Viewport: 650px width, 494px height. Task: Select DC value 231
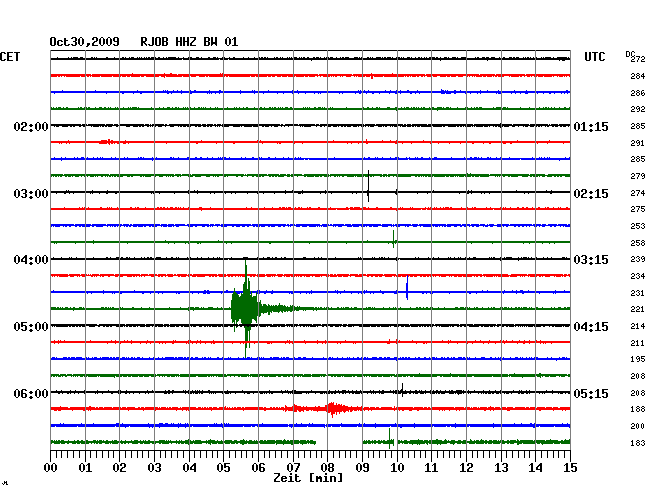click(638, 293)
